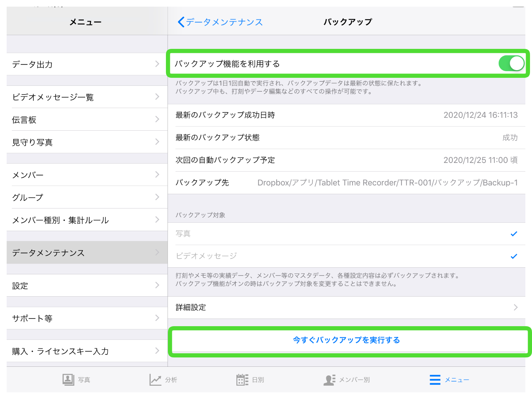Tap the 日別 calendar icon
This screenshot has height=399, width=532.
coord(242,379)
